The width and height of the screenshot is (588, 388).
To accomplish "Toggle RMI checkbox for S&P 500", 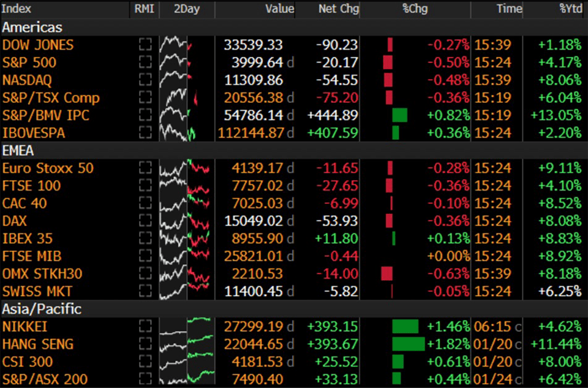I will tap(145, 63).
